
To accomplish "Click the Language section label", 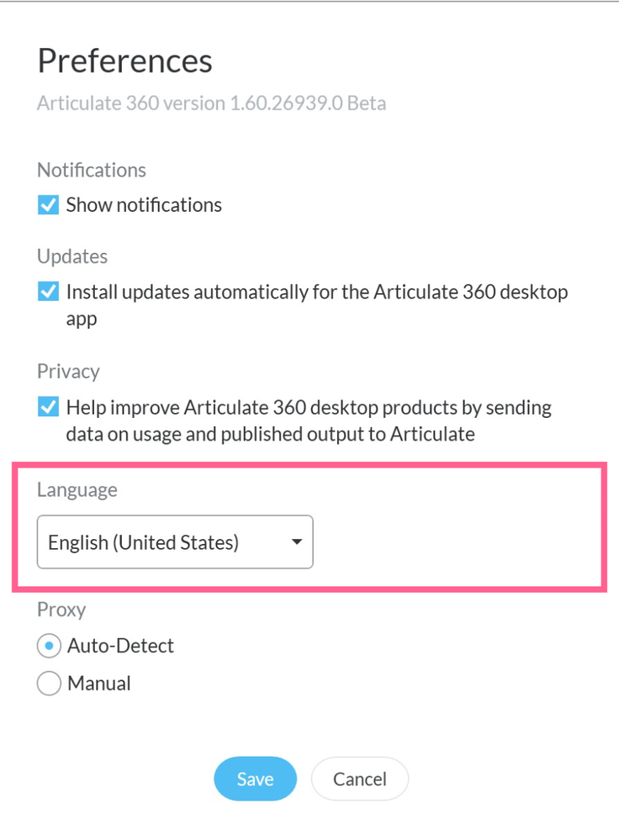I will [77, 490].
